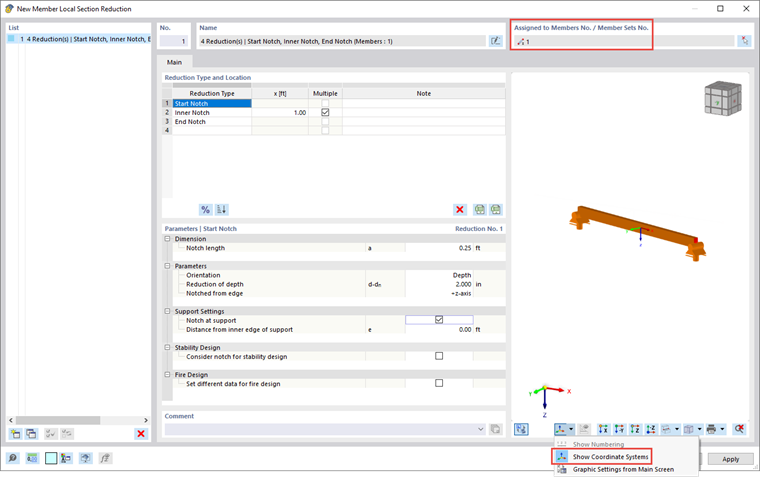
Task: Set view in negative Z direction icon
Action: tap(651, 429)
